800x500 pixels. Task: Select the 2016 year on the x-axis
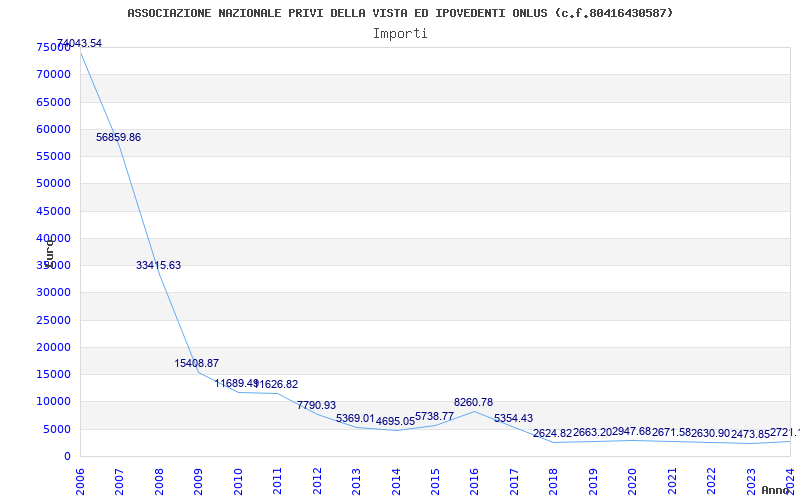(x=474, y=480)
